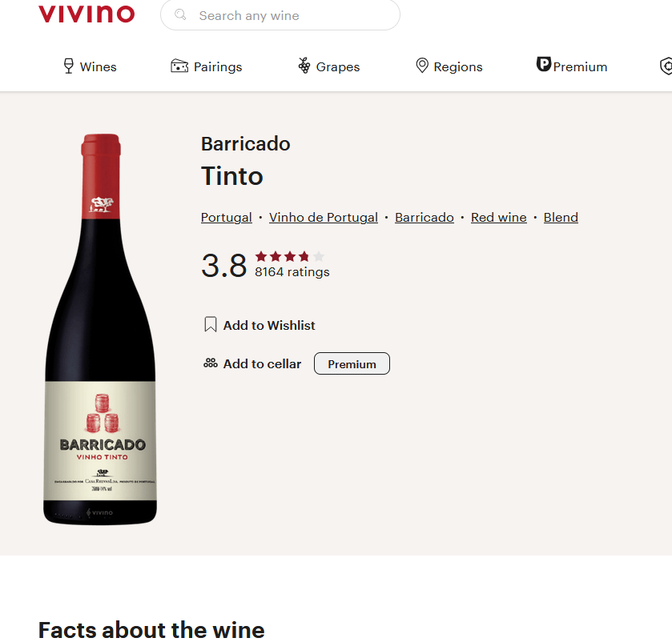This screenshot has height=642, width=672.
Task: Click the Pairings cheese icon
Action: tap(179, 66)
